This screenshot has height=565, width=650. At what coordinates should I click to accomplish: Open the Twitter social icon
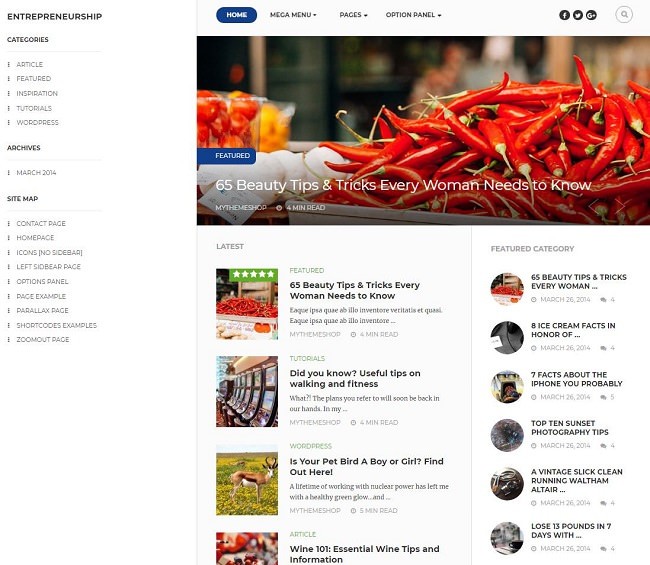[x=577, y=15]
